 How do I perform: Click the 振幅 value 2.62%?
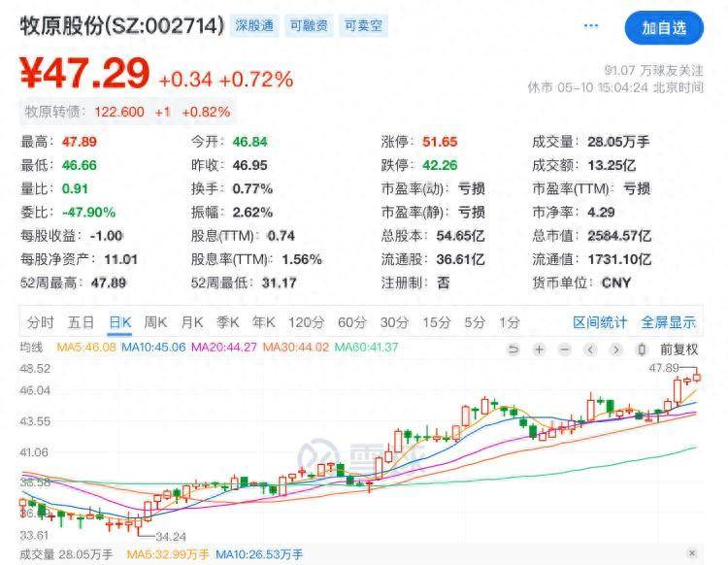coord(252,213)
